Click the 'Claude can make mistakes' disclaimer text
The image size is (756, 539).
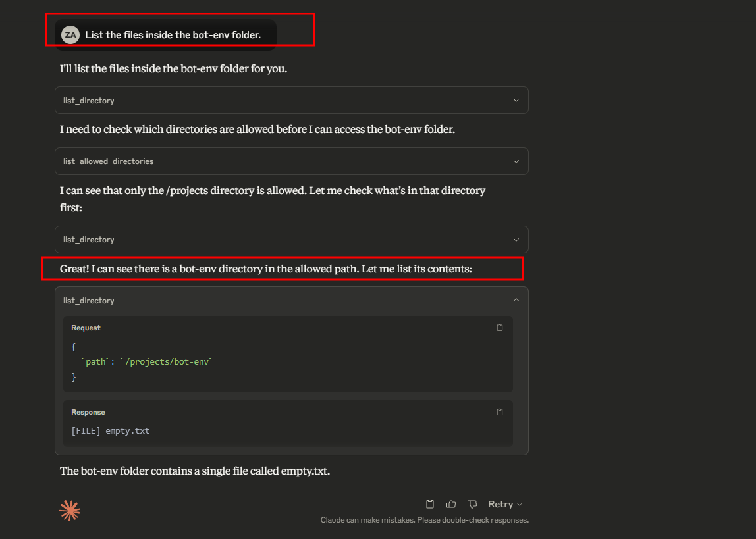coord(424,520)
